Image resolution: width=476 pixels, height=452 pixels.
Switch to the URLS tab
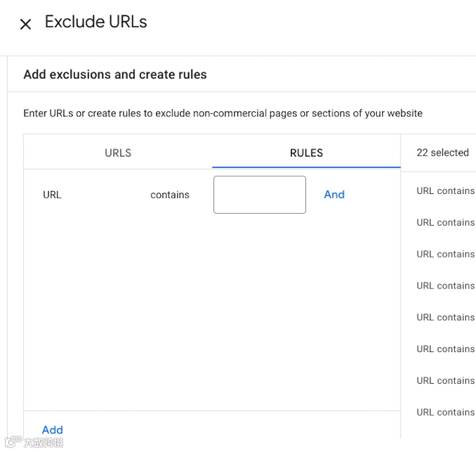point(118,153)
